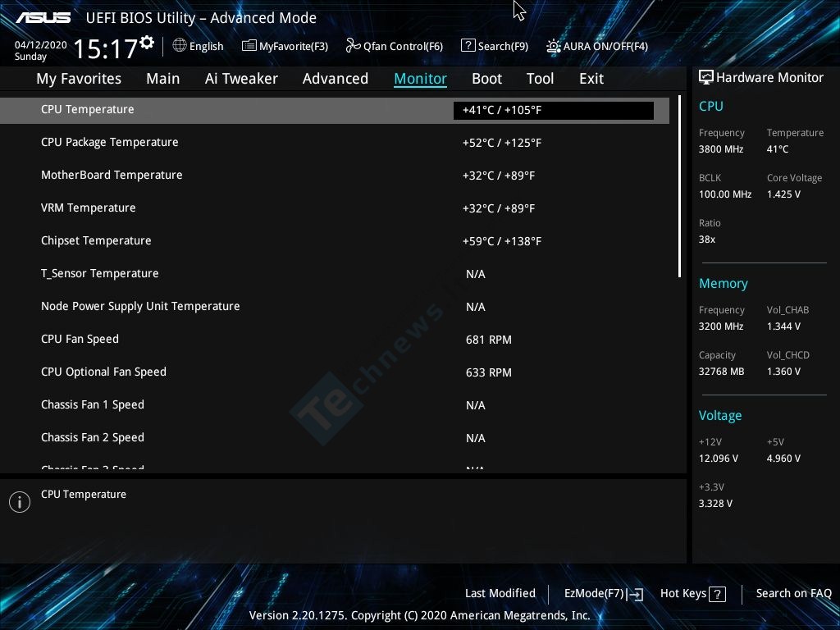Image resolution: width=840 pixels, height=630 pixels.
Task: Click the 633 RPM value
Action: point(489,372)
